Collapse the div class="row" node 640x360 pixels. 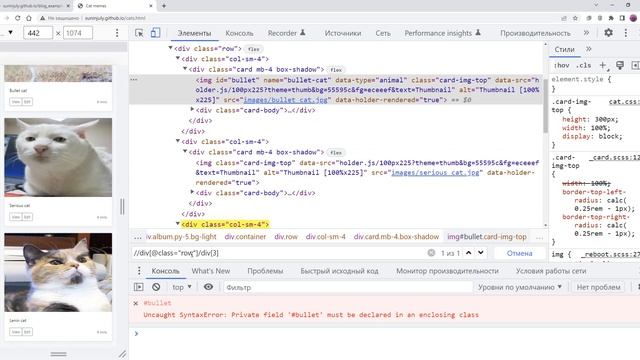point(171,48)
